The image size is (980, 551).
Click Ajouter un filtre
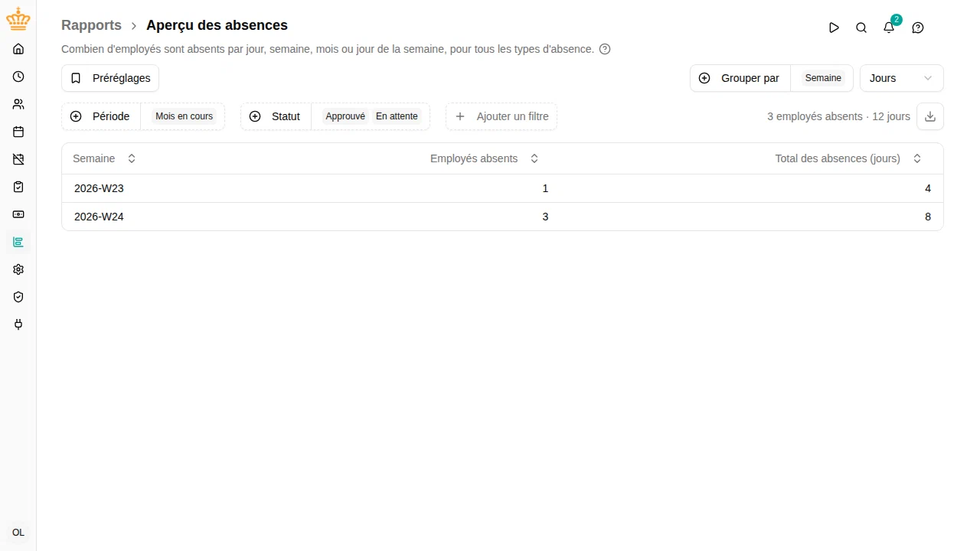coord(501,116)
